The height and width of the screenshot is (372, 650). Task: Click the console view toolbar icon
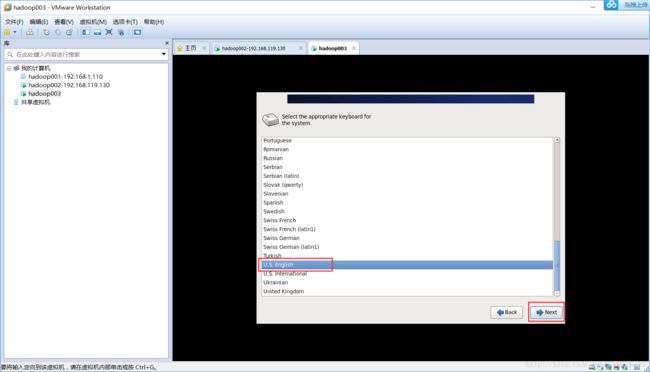[x=137, y=32]
